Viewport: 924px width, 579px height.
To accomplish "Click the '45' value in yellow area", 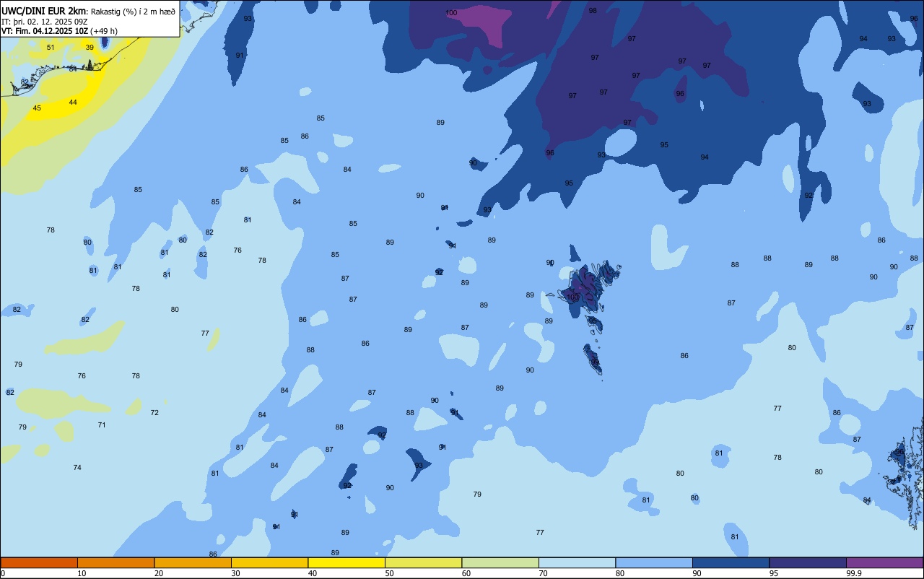I will click(x=37, y=108).
